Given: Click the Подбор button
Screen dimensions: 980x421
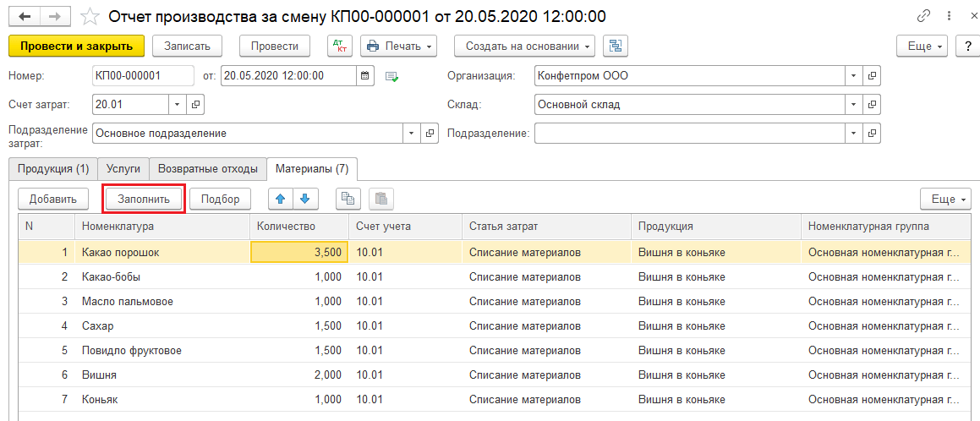Looking at the screenshot, I should coord(220,199).
